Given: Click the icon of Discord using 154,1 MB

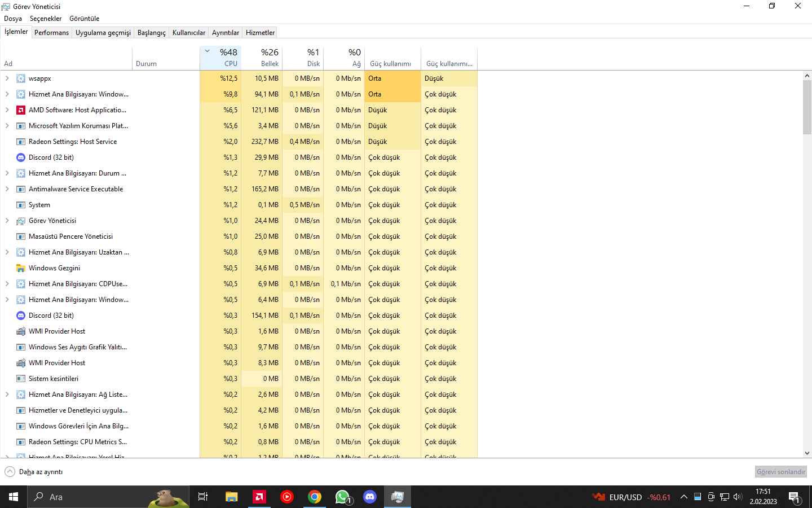Looking at the screenshot, I should (21, 316).
